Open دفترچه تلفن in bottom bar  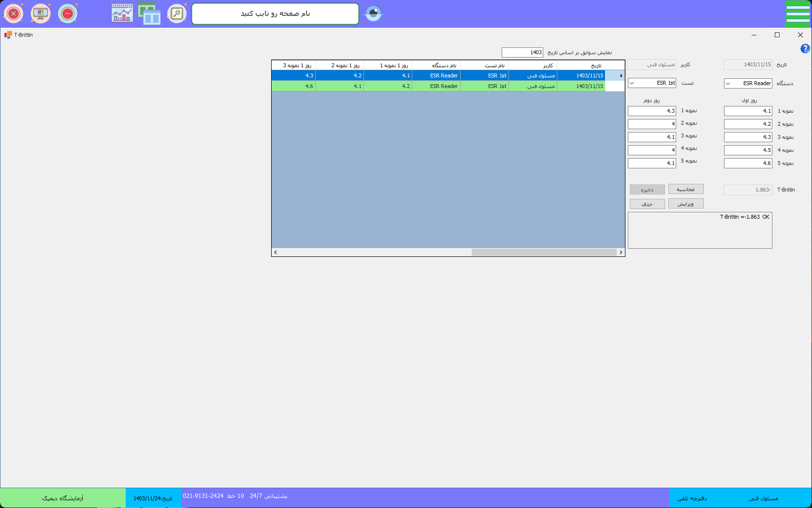[x=692, y=498]
